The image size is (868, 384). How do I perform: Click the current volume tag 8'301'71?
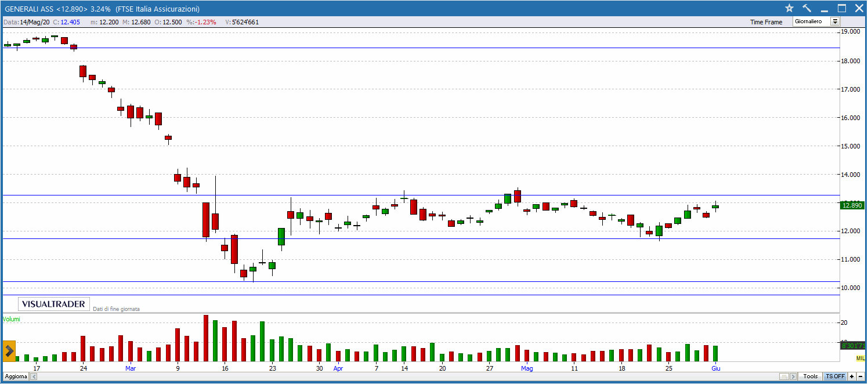pos(852,346)
